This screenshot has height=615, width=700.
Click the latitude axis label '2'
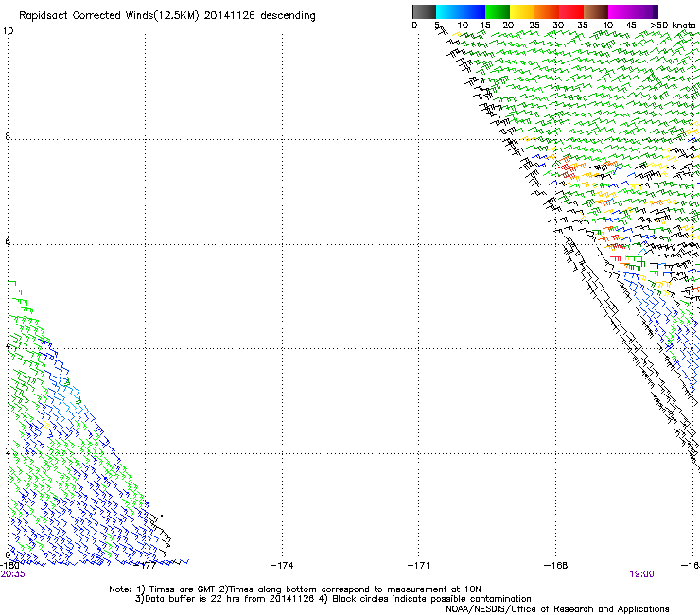click(x=8, y=450)
